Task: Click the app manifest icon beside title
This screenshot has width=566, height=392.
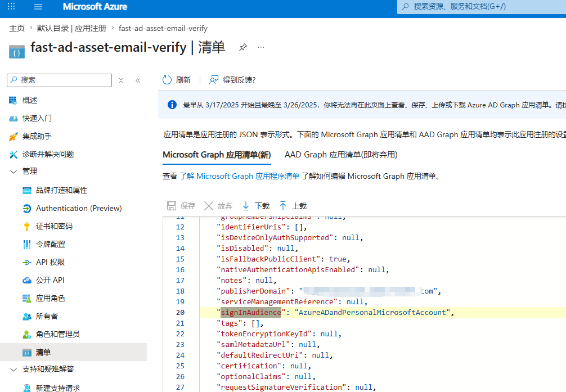Action: coord(17,52)
